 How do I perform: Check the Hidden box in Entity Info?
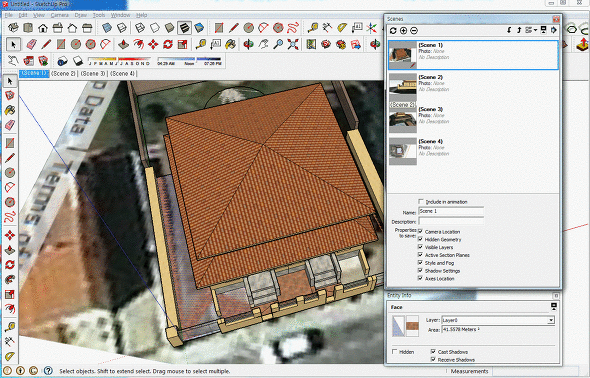395,352
